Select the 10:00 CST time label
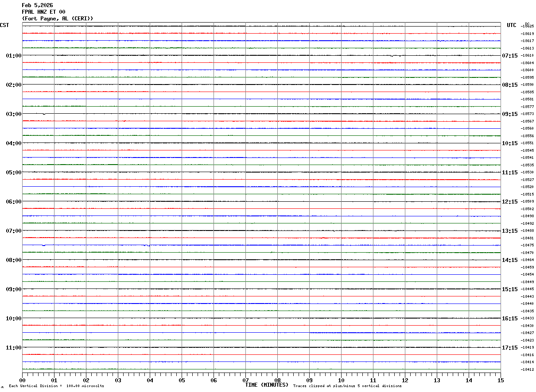The width and height of the screenshot is (536, 392). pyautogui.click(x=14, y=319)
